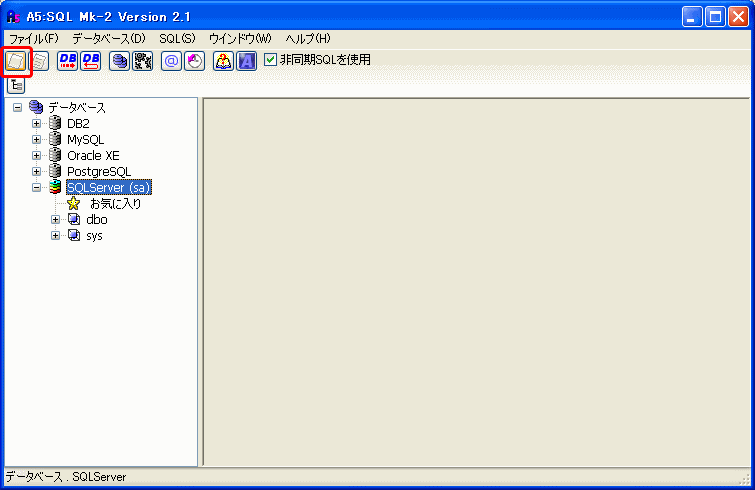Maximize the A5:SQL Mk-2 window
755x490 pixels.
(715, 17)
